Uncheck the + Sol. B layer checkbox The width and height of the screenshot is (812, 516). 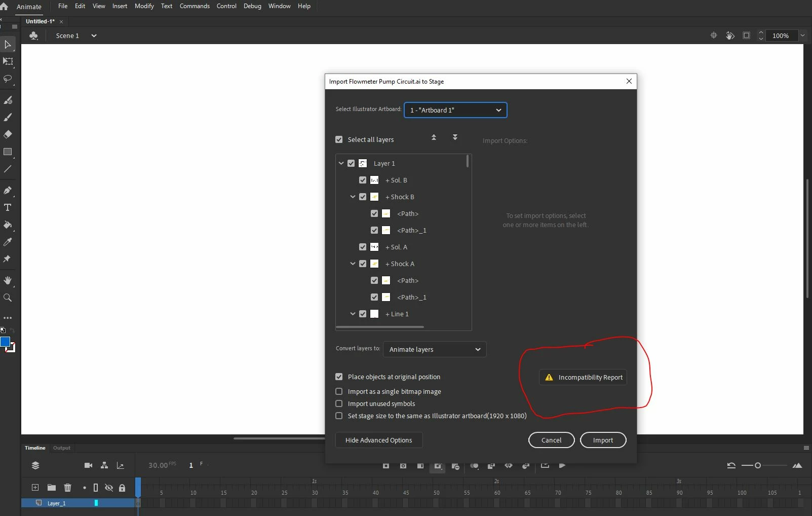pyautogui.click(x=363, y=180)
